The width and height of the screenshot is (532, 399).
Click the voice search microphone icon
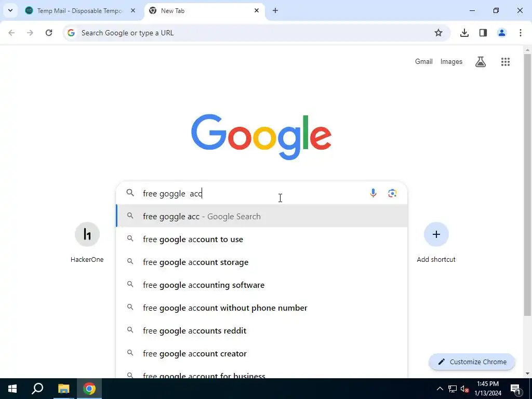coord(373,193)
